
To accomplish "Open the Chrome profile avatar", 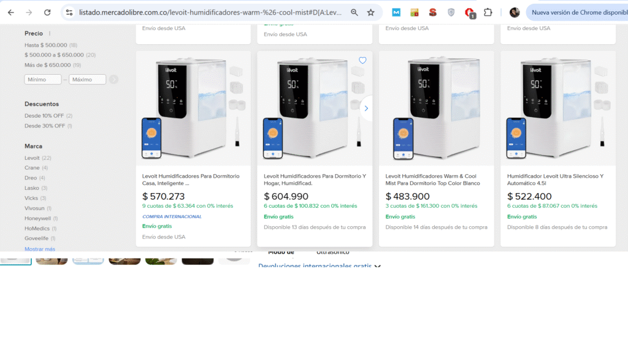I will pyautogui.click(x=515, y=12).
